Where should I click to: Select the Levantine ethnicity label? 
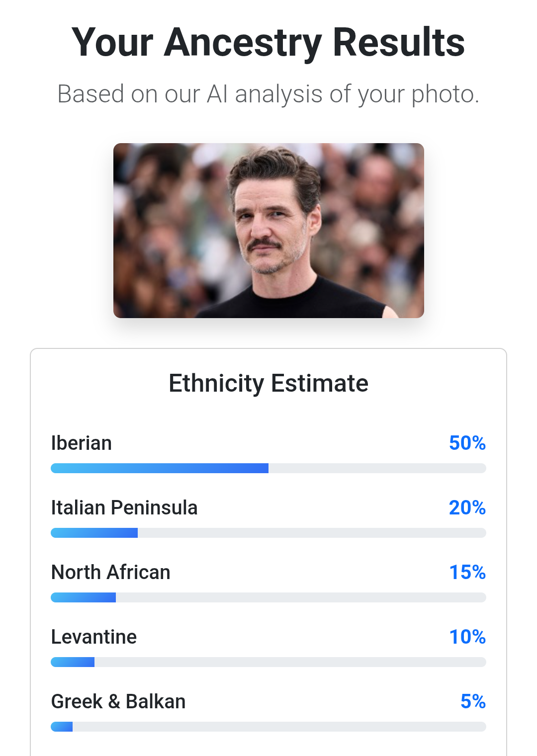tap(94, 637)
